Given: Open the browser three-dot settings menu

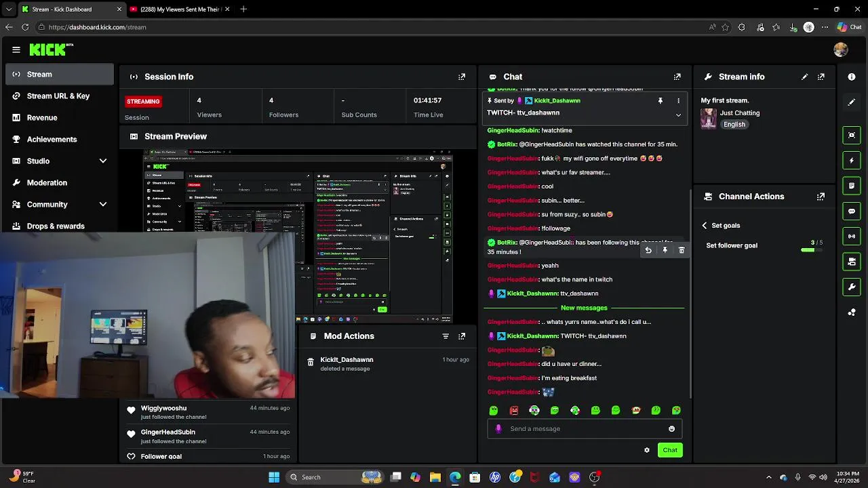Looking at the screenshot, I should click(x=825, y=27).
